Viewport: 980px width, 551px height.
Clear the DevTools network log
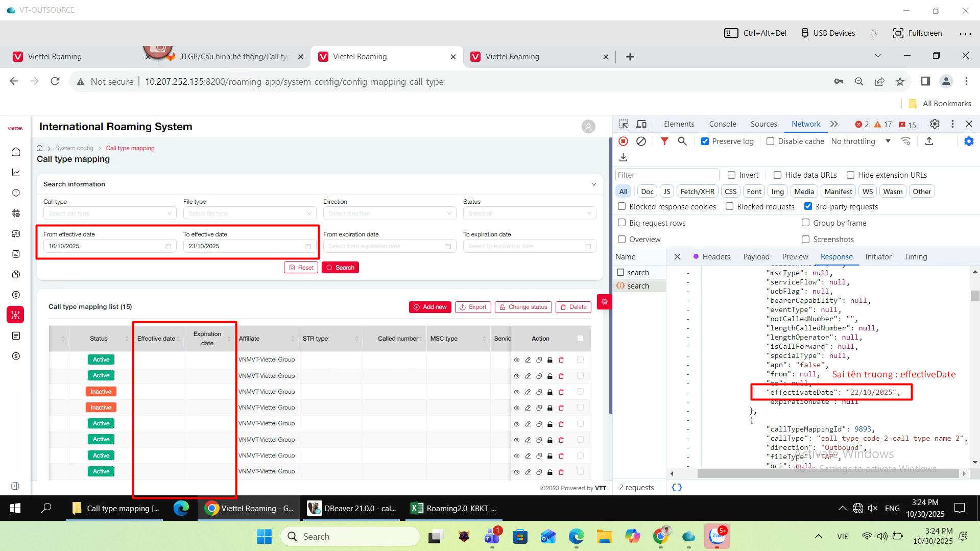pyautogui.click(x=641, y=141)
